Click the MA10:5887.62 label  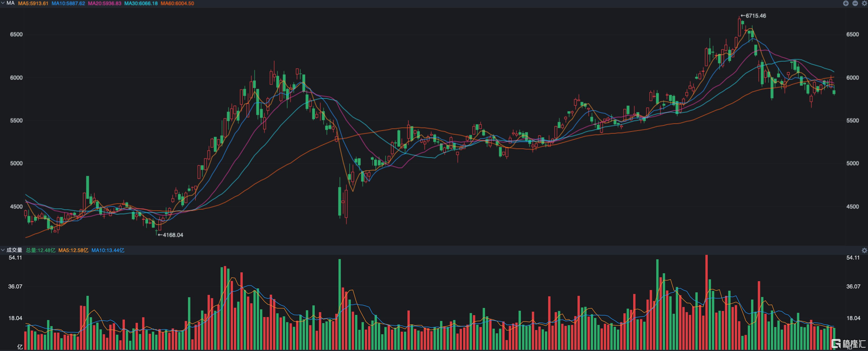pos(68,3)
